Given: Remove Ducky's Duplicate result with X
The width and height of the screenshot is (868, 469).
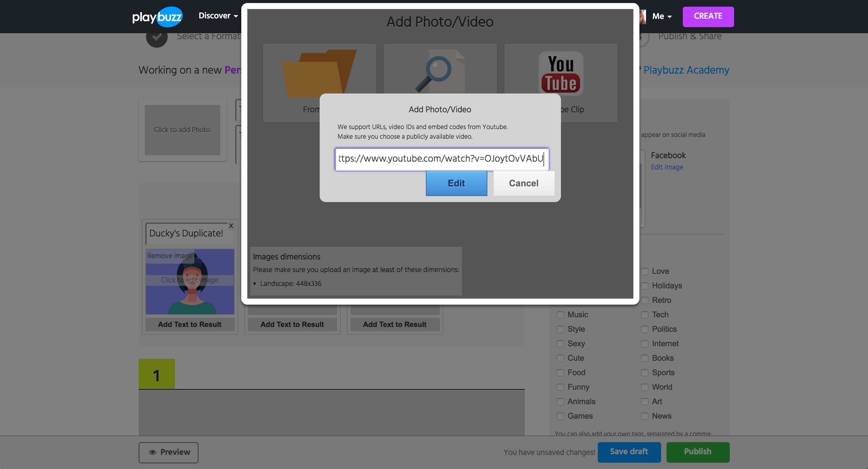Looking at the screenshot, I should coord(231,226).
